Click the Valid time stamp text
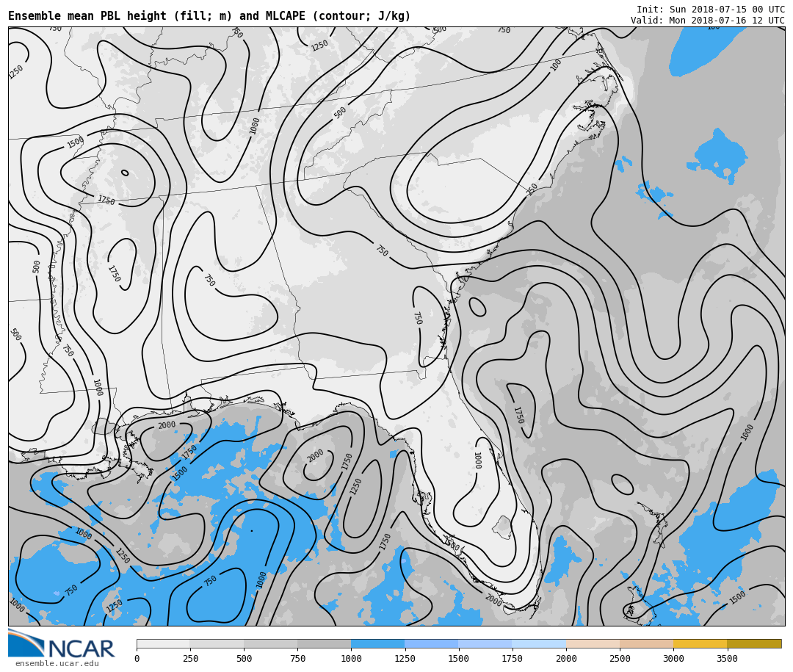The width and height of the screenshot is (793, 672). [707, 21]
